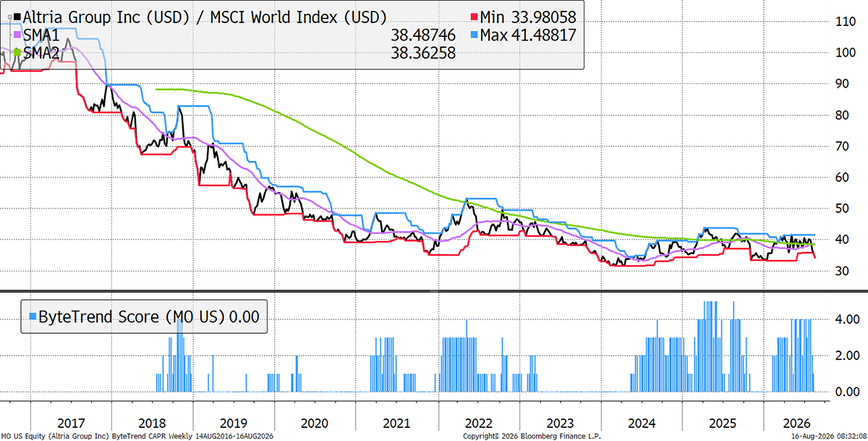Select the Altria Group Inc / MSCI World Index label
This screenshot has height=441, width=868.
coord(205,17)
